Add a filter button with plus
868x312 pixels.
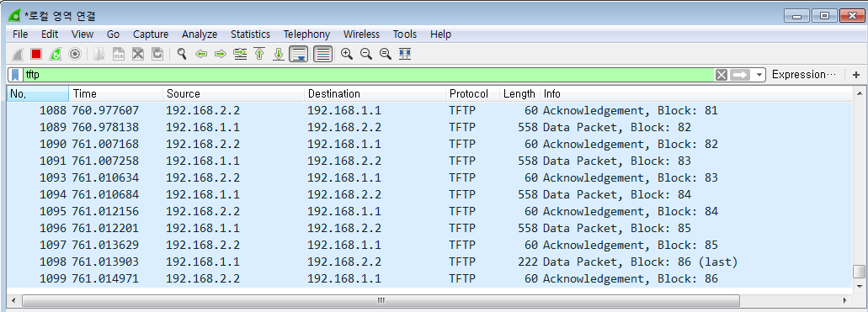coord(856,75)
